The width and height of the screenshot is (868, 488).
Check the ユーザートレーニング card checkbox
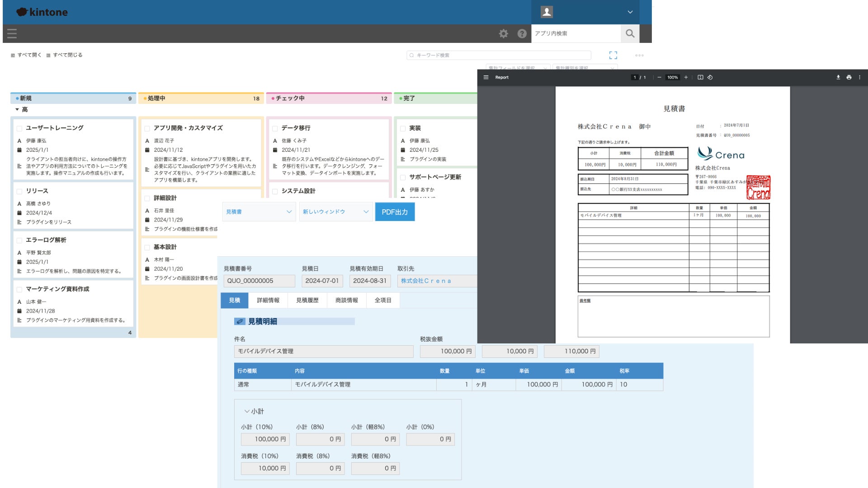coord(19,128)
